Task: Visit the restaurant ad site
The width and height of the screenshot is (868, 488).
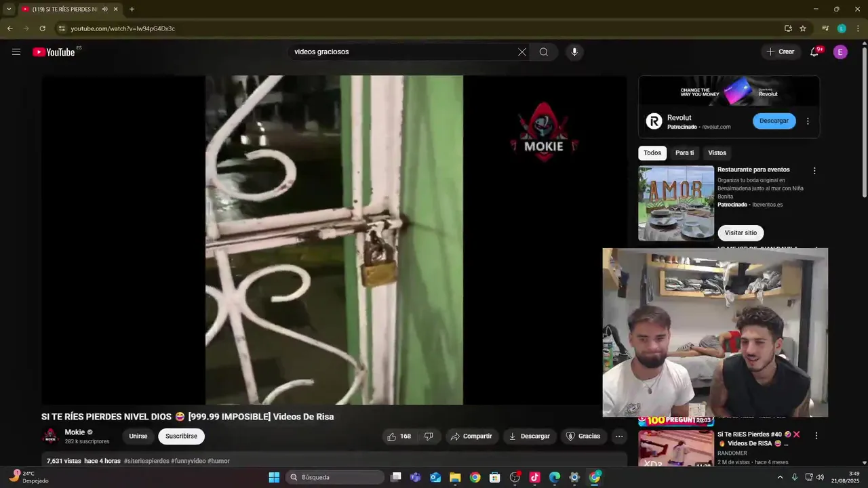Action: click(741, 233)
